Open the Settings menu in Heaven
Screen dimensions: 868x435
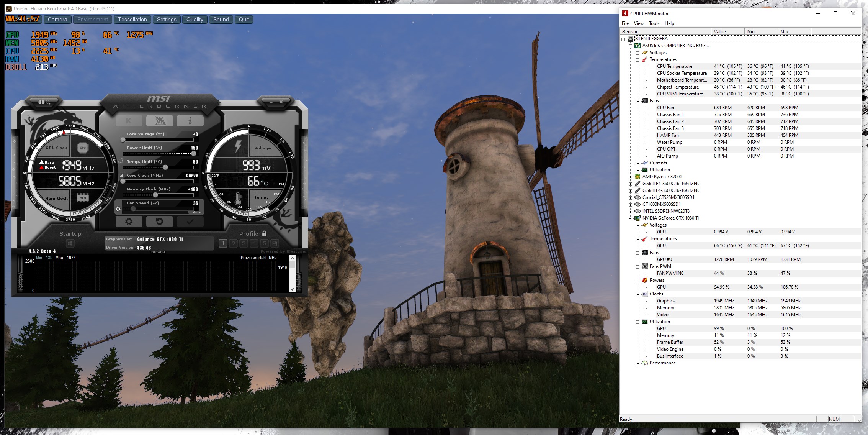[x=167, y=20]
